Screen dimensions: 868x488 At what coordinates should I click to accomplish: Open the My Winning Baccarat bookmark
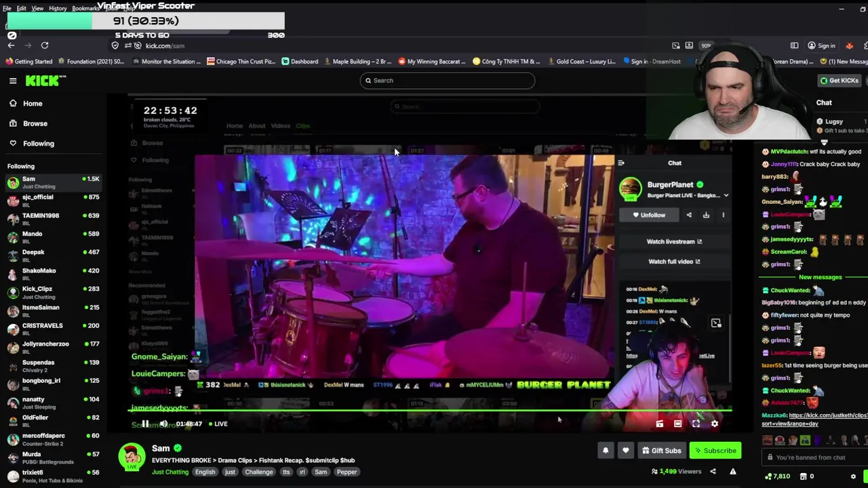tap(432, 62)
